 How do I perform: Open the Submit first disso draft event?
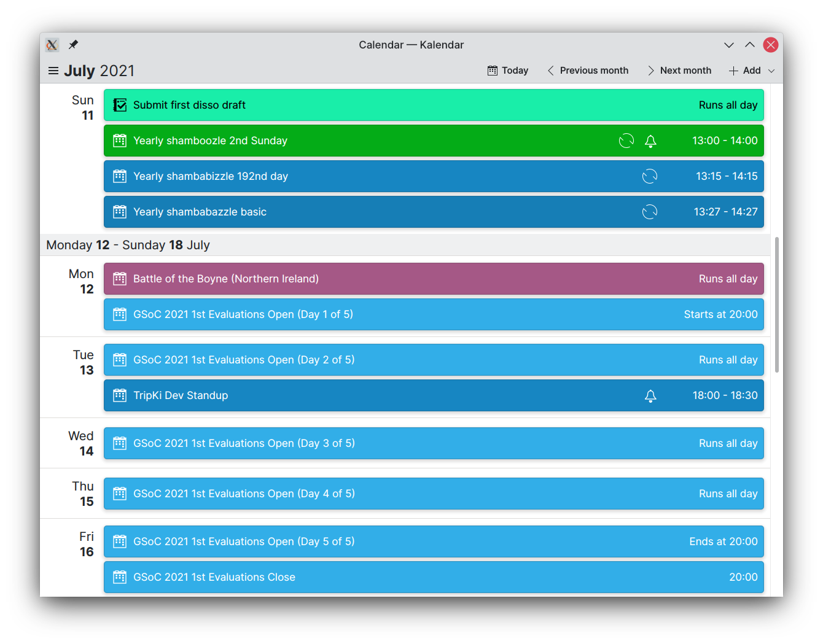point(434,105)
